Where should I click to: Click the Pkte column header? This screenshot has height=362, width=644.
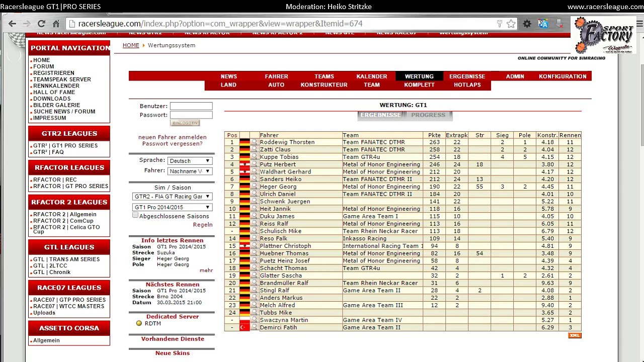click(x=434, y=135)
